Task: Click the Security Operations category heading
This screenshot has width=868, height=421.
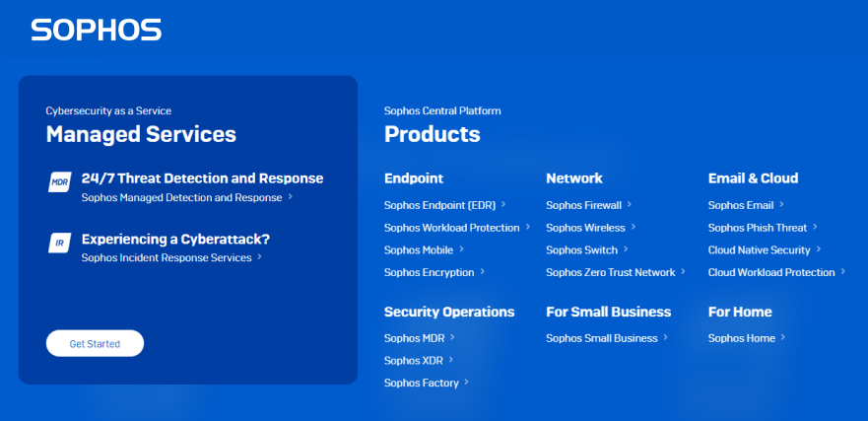Action: (x=449, y=312)
